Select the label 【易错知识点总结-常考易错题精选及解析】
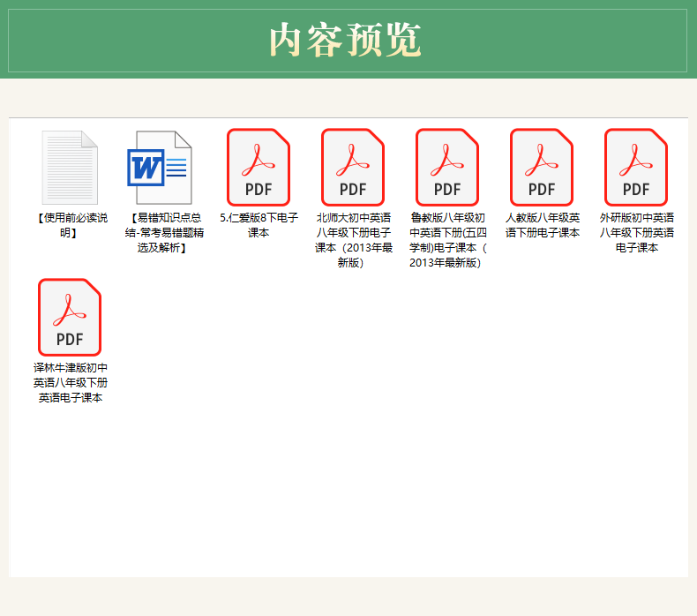 point(164,233)
